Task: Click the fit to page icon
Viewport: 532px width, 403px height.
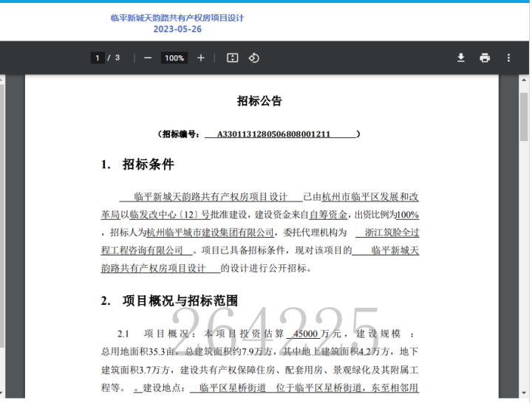Action: pos(233,58)
